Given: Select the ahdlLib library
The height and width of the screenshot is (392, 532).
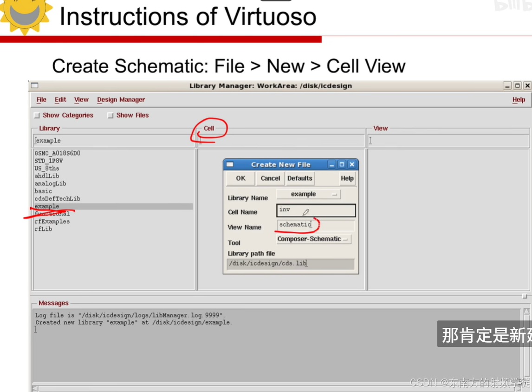Looking at the screenshot, I should click(x=47, y=176).
